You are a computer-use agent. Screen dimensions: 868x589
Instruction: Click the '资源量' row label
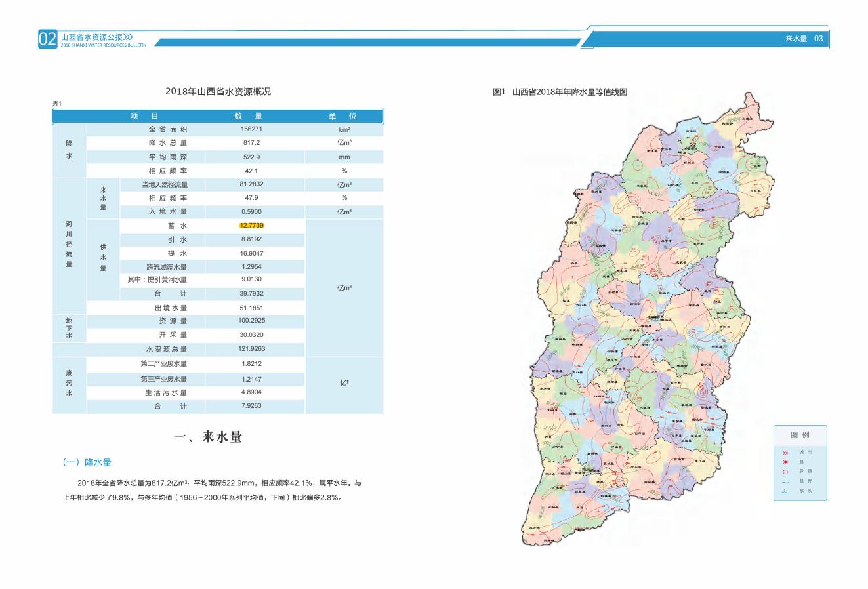[x=173, y=321]
